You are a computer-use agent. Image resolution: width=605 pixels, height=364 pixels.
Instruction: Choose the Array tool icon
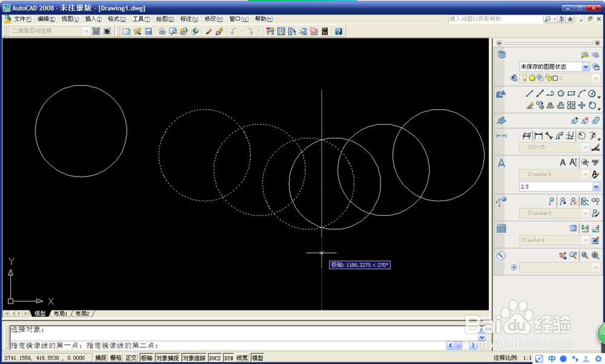tap(571, 105)
